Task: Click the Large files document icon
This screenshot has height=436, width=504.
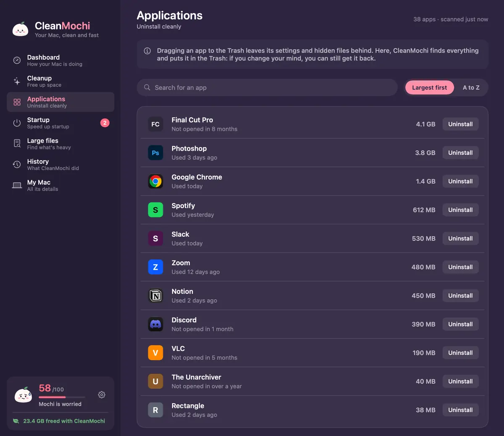Action: click(x=17, y=144)
